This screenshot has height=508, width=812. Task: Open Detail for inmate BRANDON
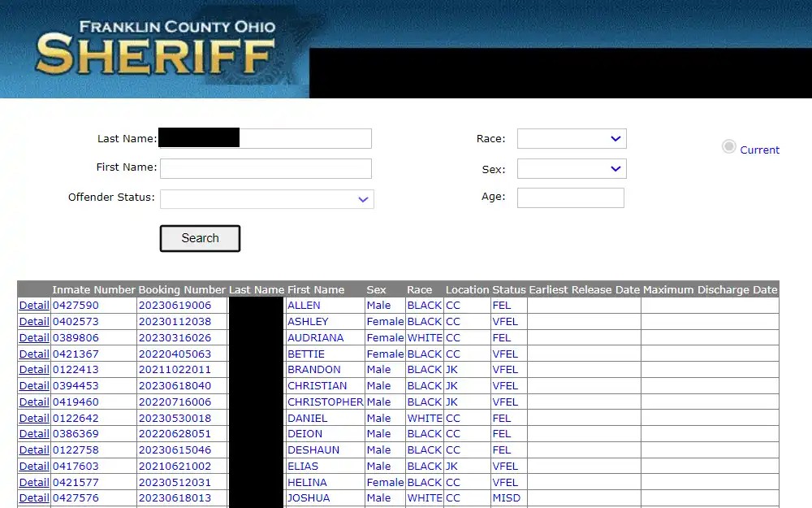point(33,370)
